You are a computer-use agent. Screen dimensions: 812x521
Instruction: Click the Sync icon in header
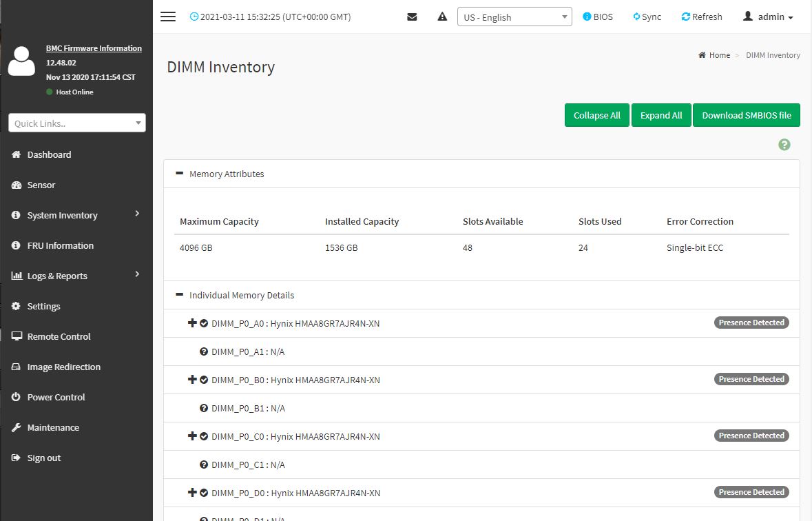coord(636,17)
